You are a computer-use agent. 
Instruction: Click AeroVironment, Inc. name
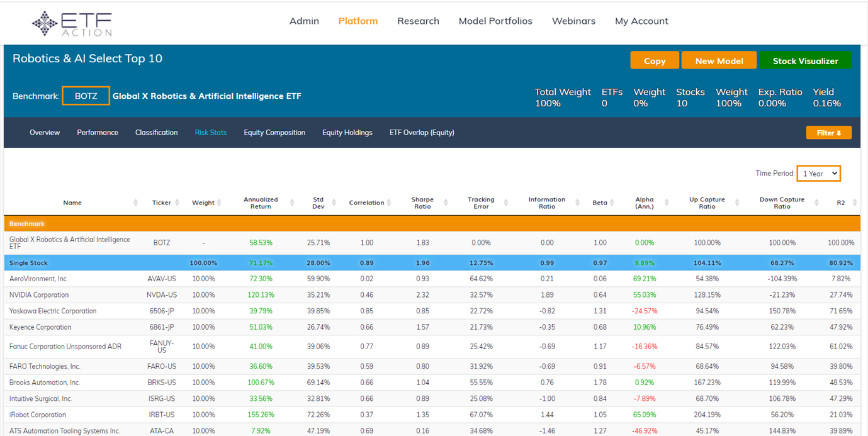tap(38, 279)
